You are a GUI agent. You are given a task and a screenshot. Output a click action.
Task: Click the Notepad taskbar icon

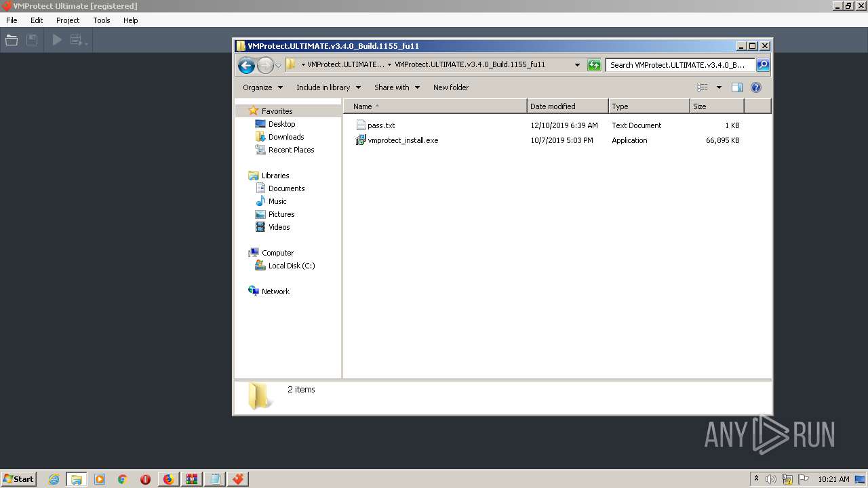coord(215,479)
